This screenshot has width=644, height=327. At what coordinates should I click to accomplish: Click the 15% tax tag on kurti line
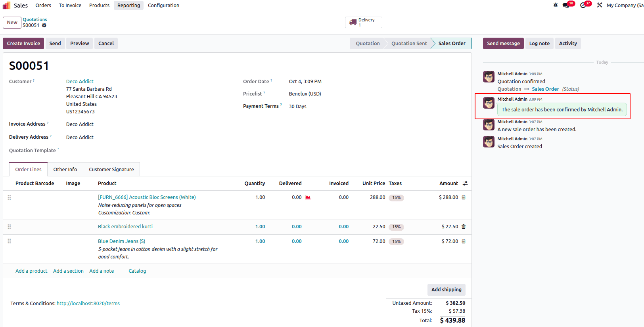396,227
